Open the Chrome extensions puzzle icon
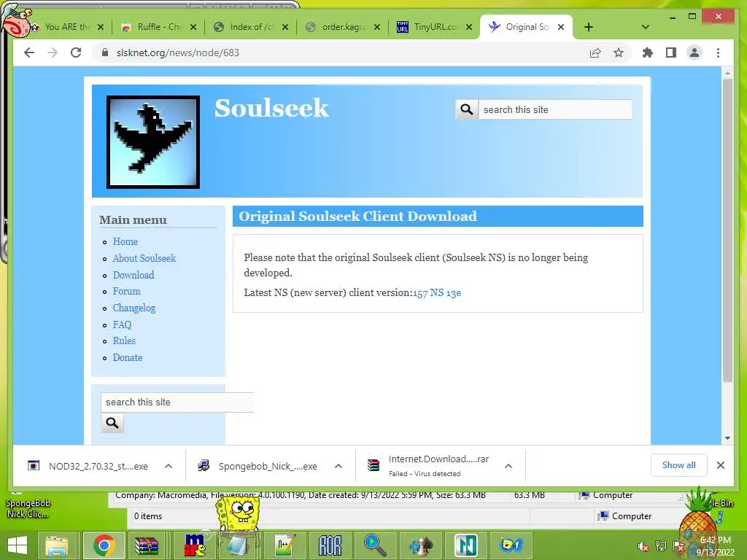The height and width of the screenshot is (560, 747). (x=648, y=52)
